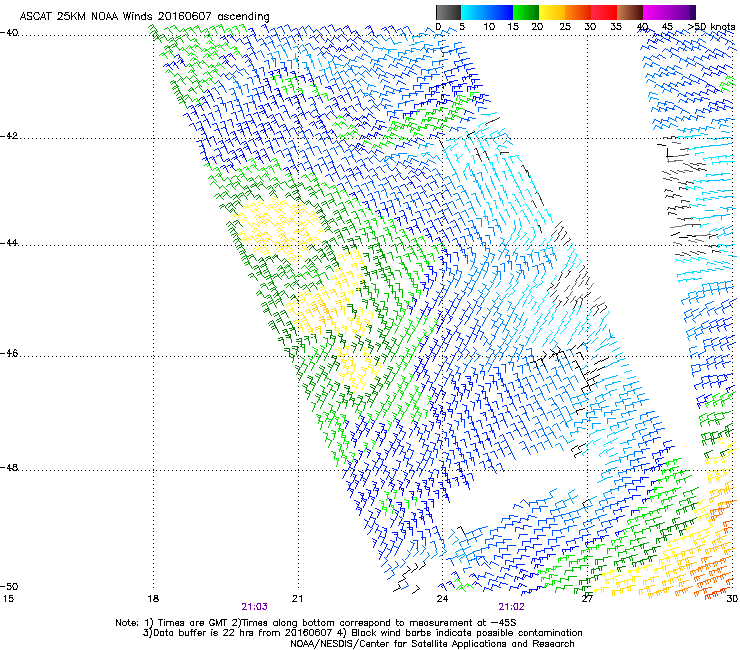Click the orange 25-30 knots legend segment

[578, 12]
